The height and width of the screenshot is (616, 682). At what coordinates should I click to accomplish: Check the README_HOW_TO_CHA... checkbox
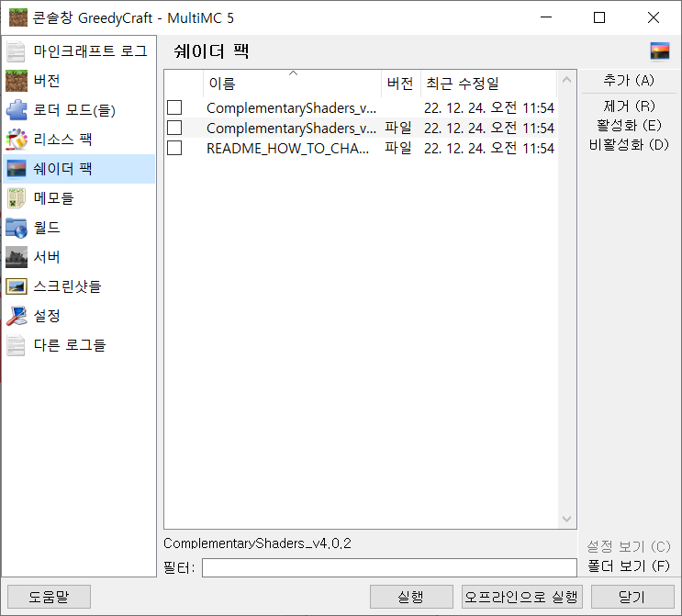174,148
